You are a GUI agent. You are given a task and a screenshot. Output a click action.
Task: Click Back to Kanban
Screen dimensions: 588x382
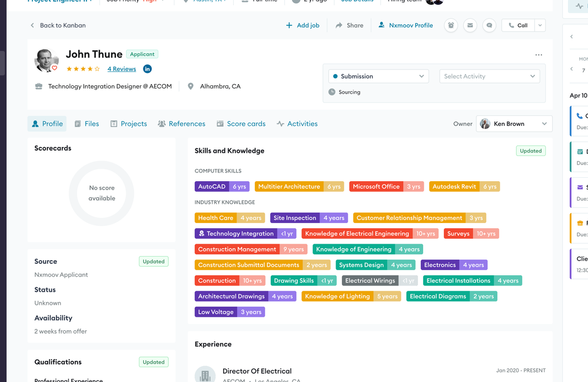pyautogui.click(x=58, y=25)
